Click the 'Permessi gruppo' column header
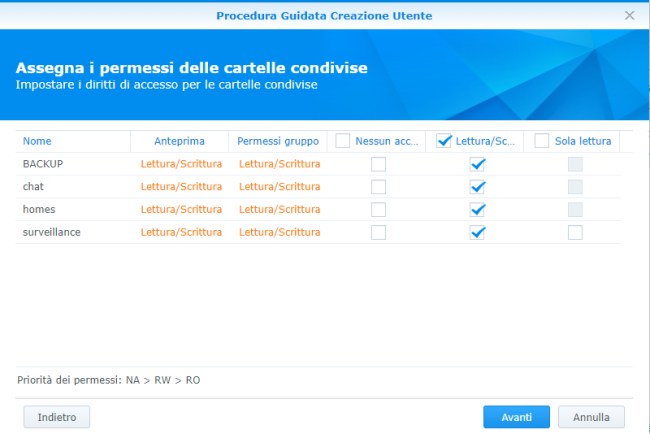Viewport: 650px width, 434px height. point(276,141)
